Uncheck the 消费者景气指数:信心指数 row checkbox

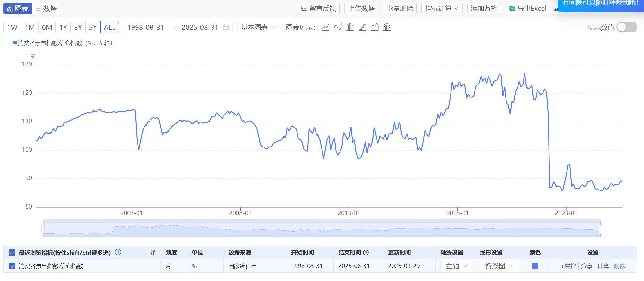click(12, 266)
